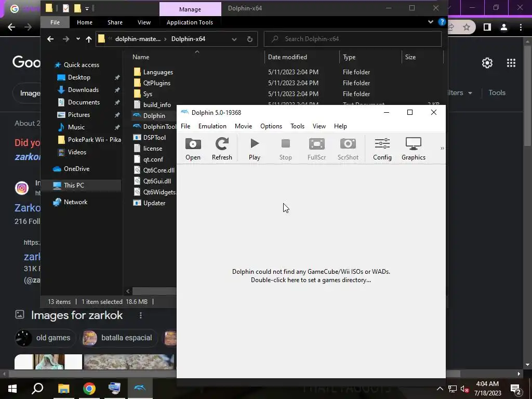Expand the address bar history dropdown
This screenshot has height=399, width=532.
tap(234, 39)
